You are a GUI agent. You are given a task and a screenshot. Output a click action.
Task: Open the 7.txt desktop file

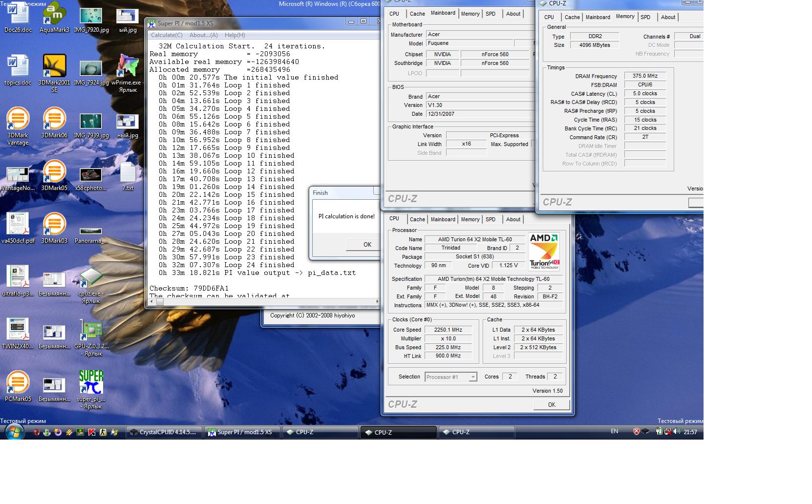point(128,176)
